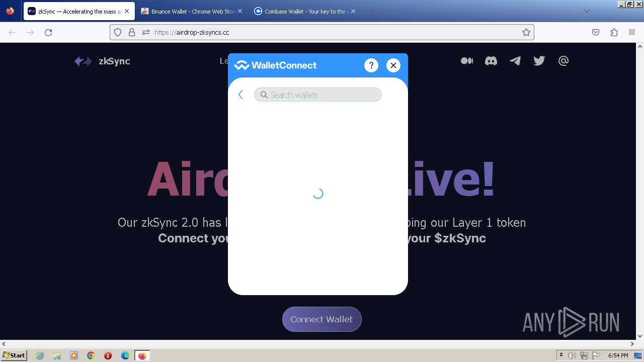The width and height of the screenshot is (644, 362).
Task: Click the zkSync logo in header
Action: (102, 61)
